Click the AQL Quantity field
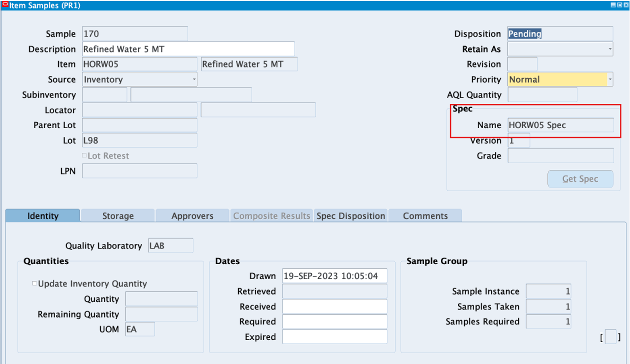 542,94
